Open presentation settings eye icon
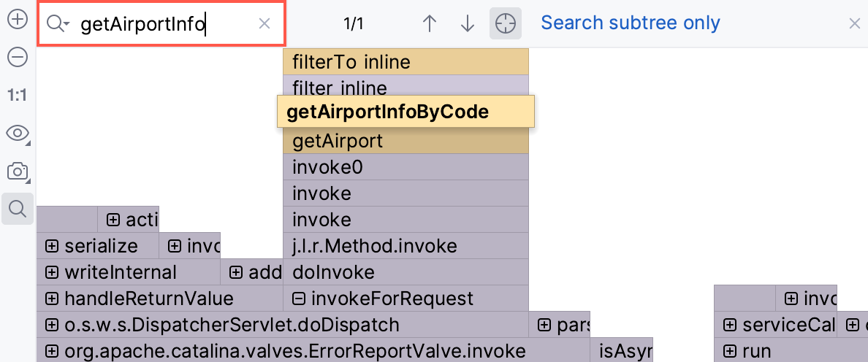868x362 pixels. [17, 133]
